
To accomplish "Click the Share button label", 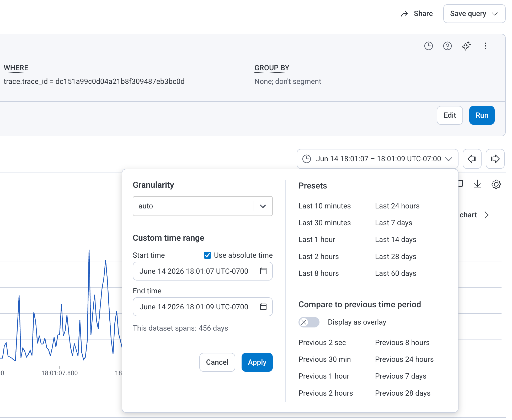I will (x=423, y=14).
